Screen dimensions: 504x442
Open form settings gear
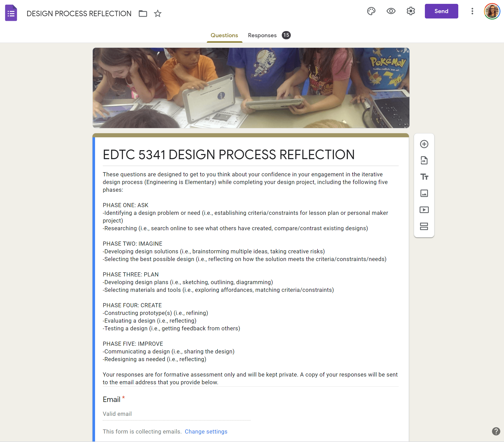(x=411, y=11)
